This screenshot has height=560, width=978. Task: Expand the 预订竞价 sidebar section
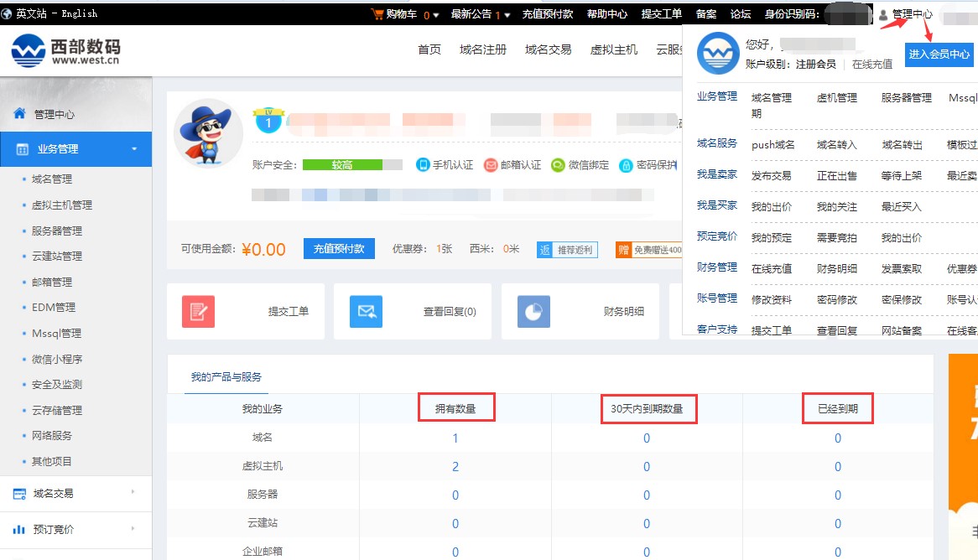click(133, 529)
